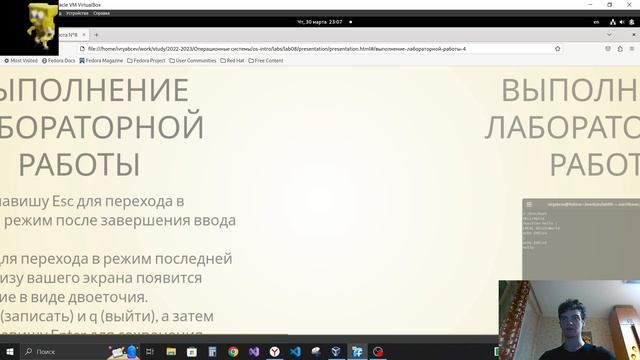Screen dimensions: 640x360
Task: Open the Firefox extensions icon
Action: pos(620,49)
